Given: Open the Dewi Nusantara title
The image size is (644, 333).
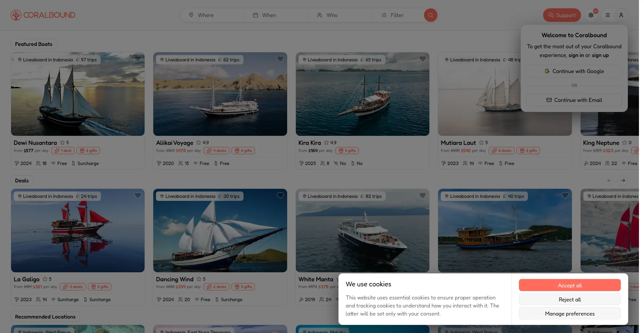Looking at the screenshot, I should pos(35,143).
